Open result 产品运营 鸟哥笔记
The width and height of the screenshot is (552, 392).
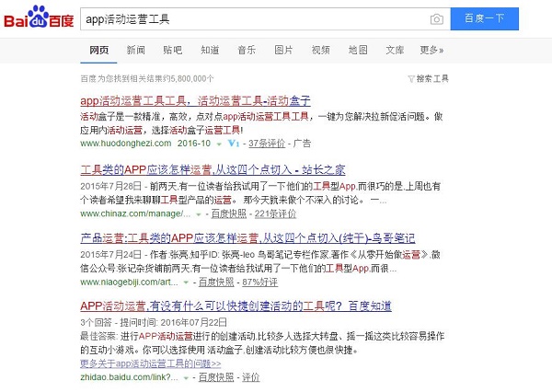(x=247, y=238)
